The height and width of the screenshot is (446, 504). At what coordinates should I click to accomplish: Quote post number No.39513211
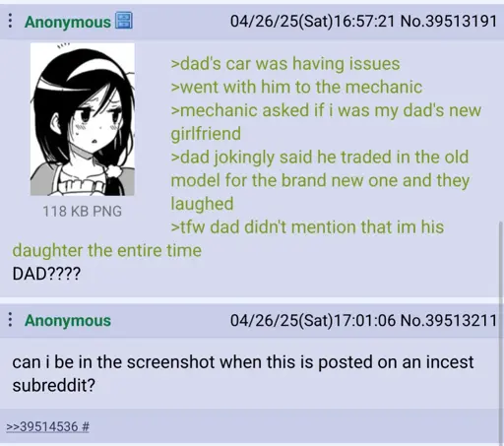click(449, 320)
